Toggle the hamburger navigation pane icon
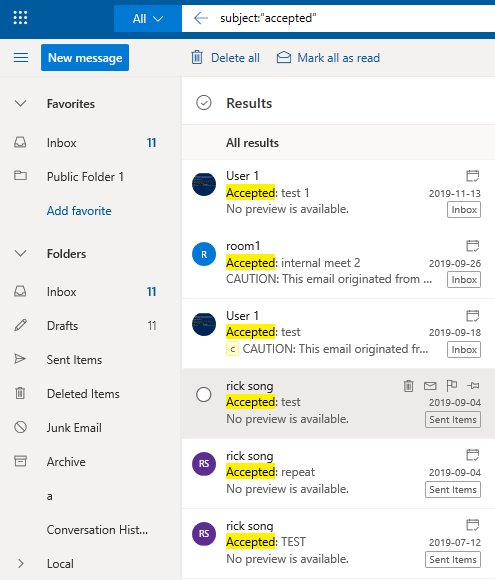 (x=21, y=58)
